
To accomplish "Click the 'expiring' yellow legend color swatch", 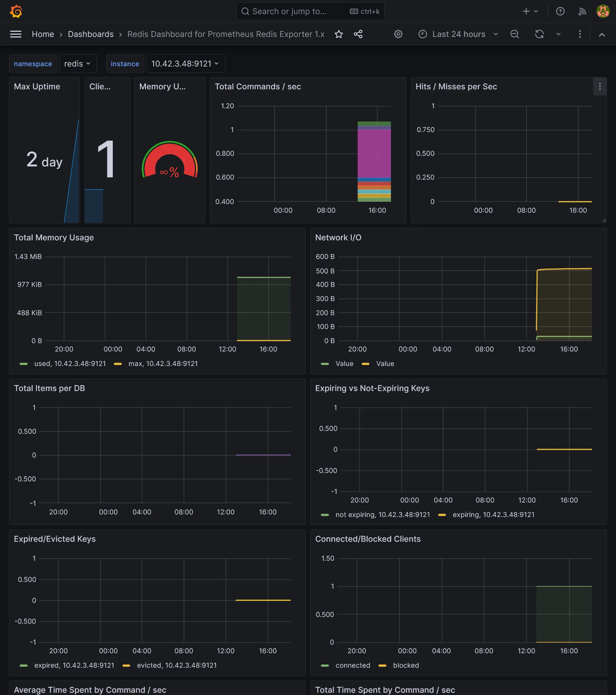I will pyautogui.click(x=442, y=514).
